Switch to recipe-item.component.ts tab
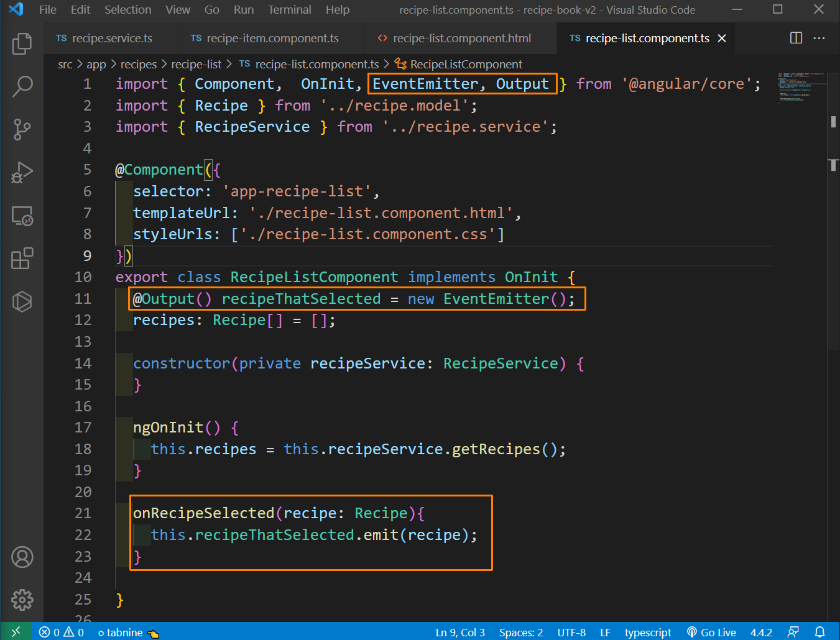Image resolution: width=840 pixels, height=640 pixels. [272, 39]
